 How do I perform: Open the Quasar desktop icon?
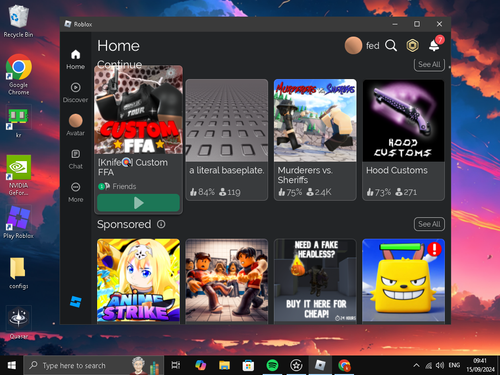[x=18, y=322]
